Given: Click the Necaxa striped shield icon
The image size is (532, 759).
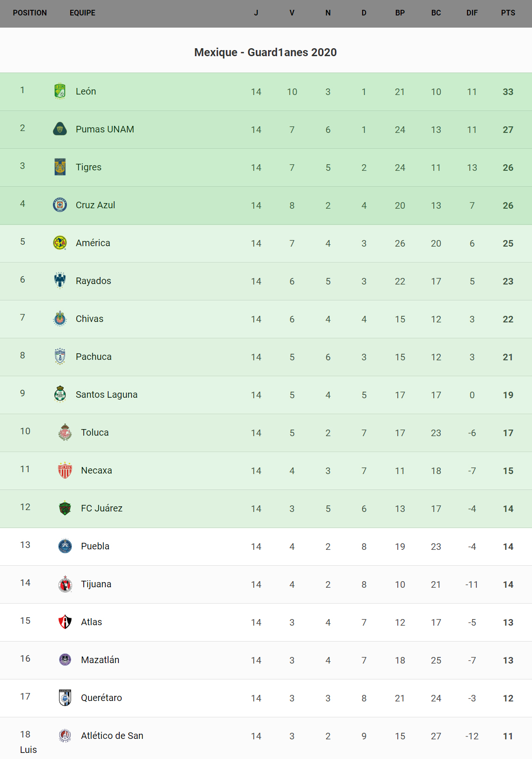Looking at the screenshot, I should pyautogui.click(x=65, y=470).
